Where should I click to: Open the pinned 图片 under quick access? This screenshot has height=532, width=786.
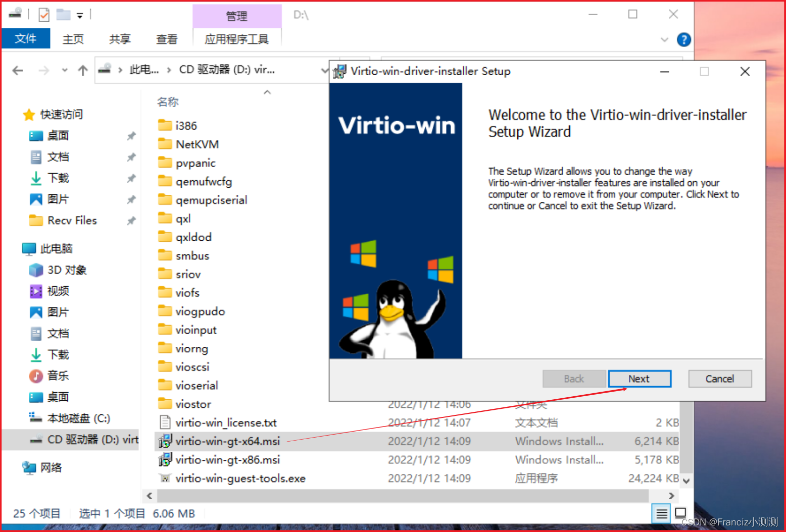[58, 199]
